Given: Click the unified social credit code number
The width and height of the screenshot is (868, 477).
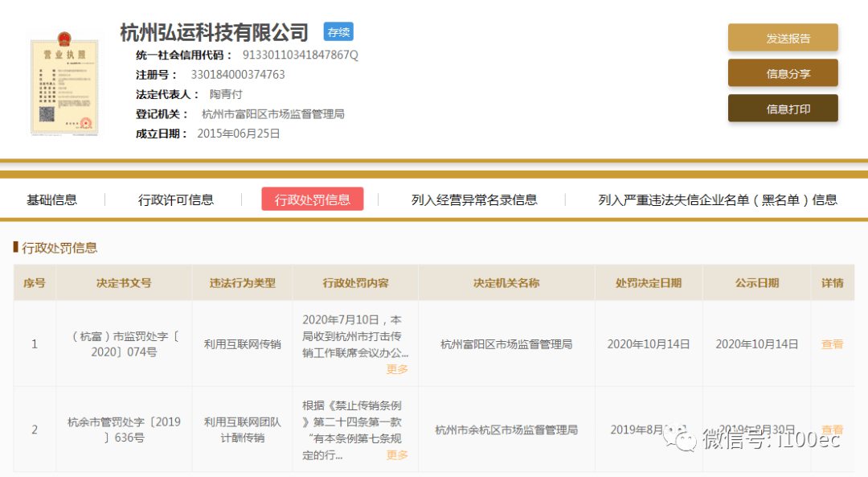Looking at the screenshot, I should tap(300, 55).
